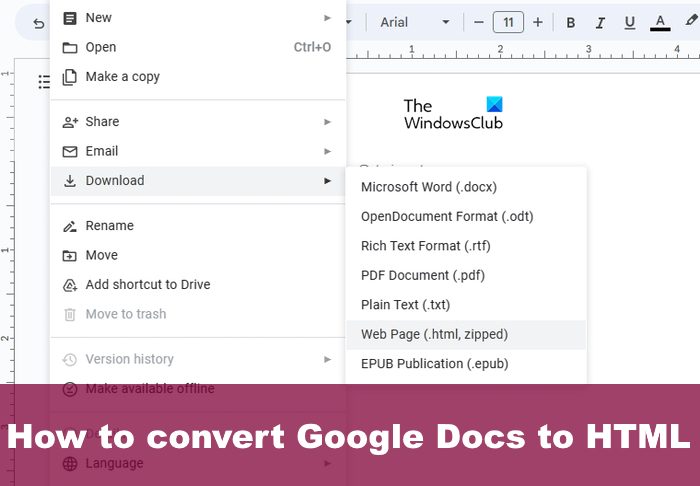Viewport: 700px width, 486px height.
Task: Expand the arrow next to Download
Action: pyautogui.click(x=327, y=181)
